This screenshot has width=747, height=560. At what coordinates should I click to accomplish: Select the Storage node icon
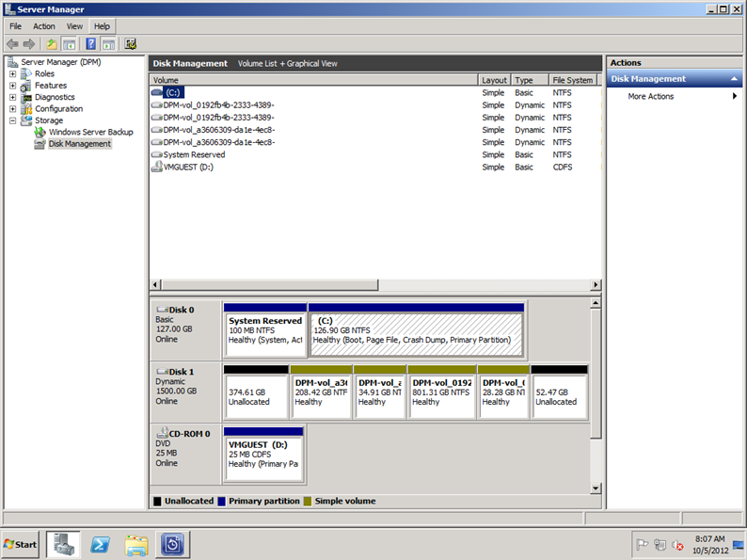[x=26, y=120]
